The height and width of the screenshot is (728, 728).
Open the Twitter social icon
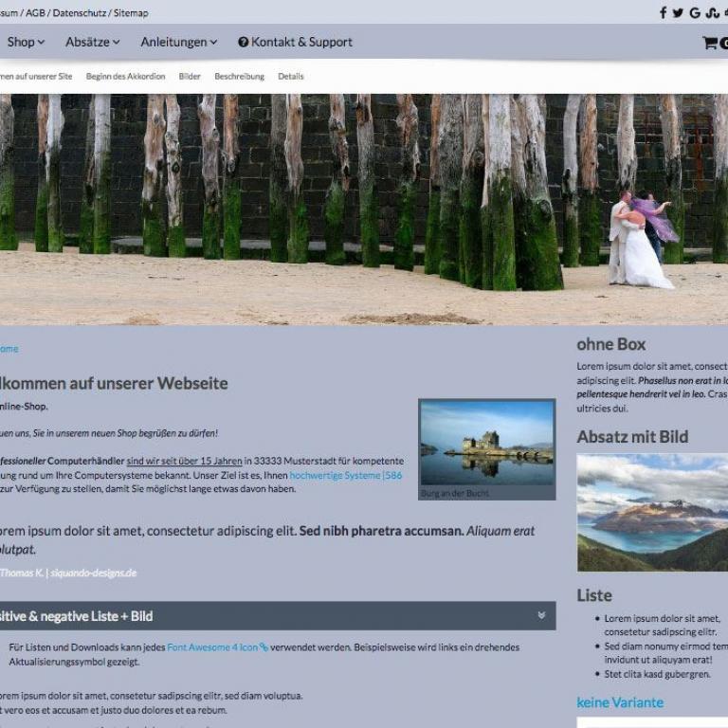pos(678,13)
